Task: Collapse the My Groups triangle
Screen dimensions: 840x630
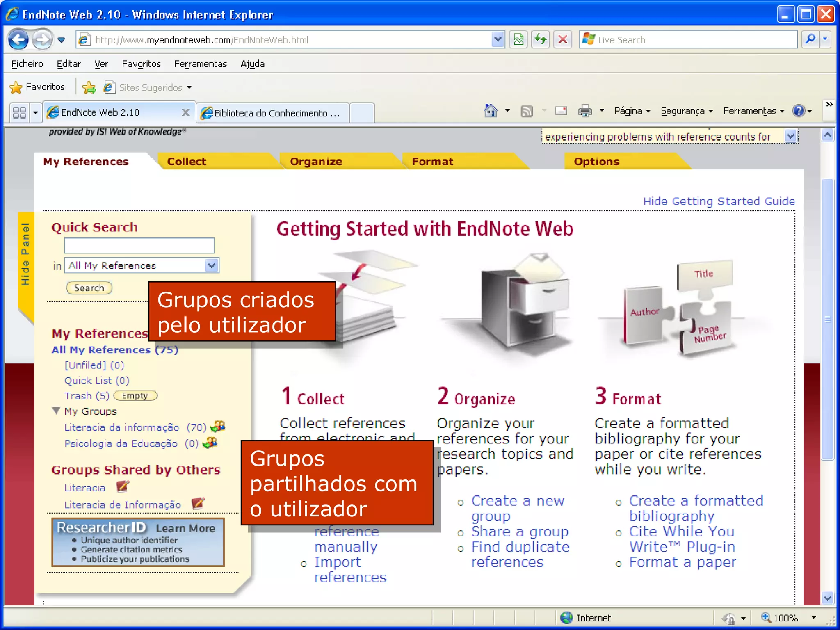Action: pyautogui.click(x=57, y=411)
